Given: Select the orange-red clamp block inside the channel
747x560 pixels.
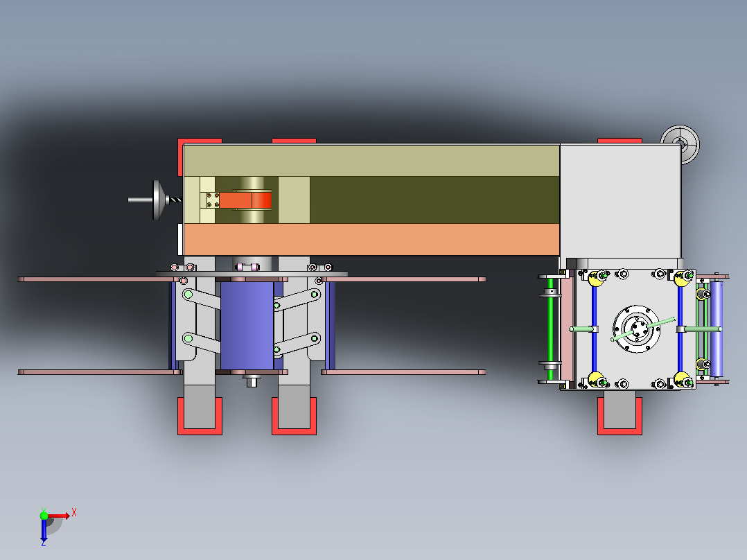Looking at the screenshot, I should [245, 200].
